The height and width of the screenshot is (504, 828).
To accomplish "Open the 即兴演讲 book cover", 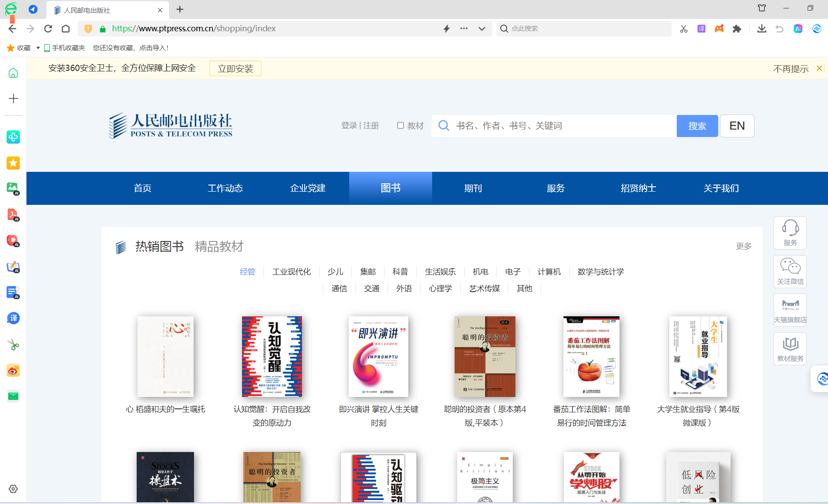I will (x=378, y=356).
